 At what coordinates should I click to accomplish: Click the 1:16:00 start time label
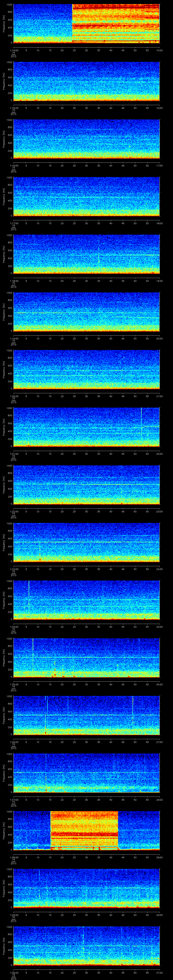14,166
